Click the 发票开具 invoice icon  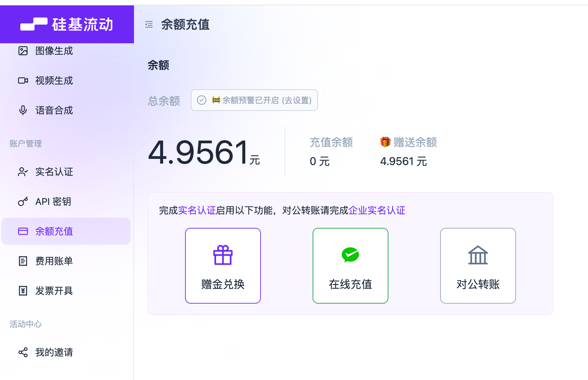click(23, 290)
